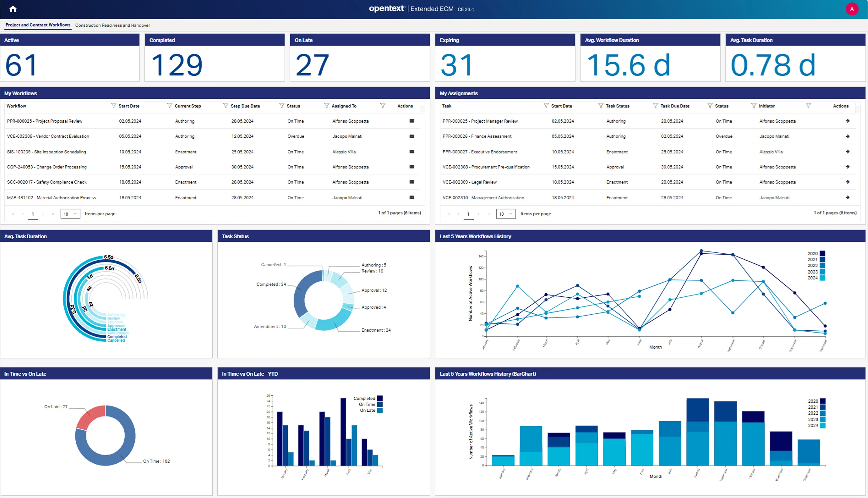This screenshot has height=498, width=868.
Task: Click the envelope icon for Vendor Contract Evaluation
Action: click(x=411, y=136)
